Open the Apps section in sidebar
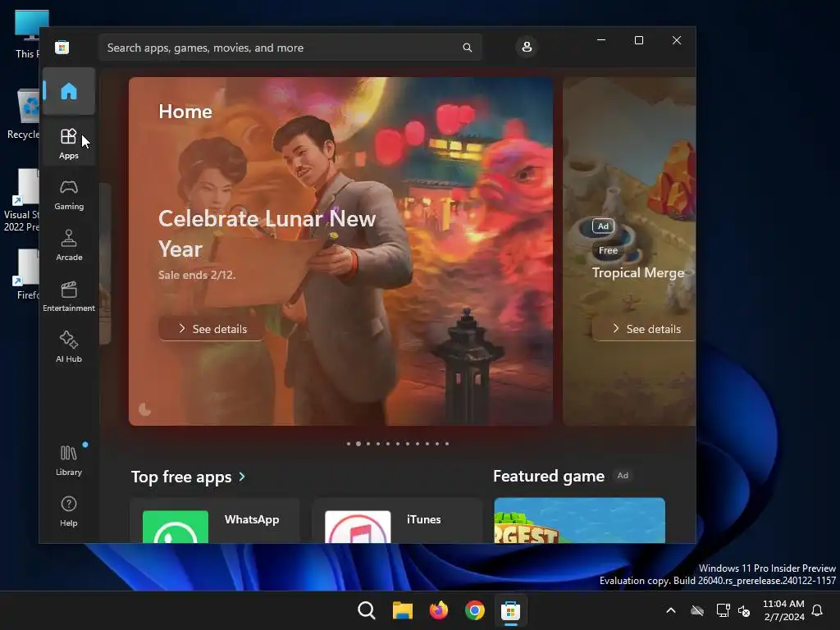This screenshot has width=840, height=630. pyautogui.click(x=69, y=144)
